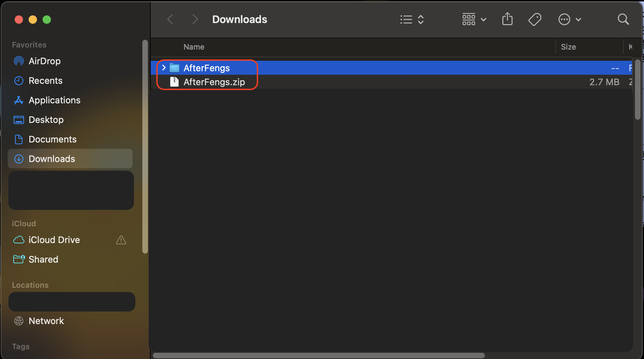The width and height of the screenshot is (644, 359).
Task: Select the AfterFengs.zip file icon
Action: pyautogui.click(x=174, y=82)
